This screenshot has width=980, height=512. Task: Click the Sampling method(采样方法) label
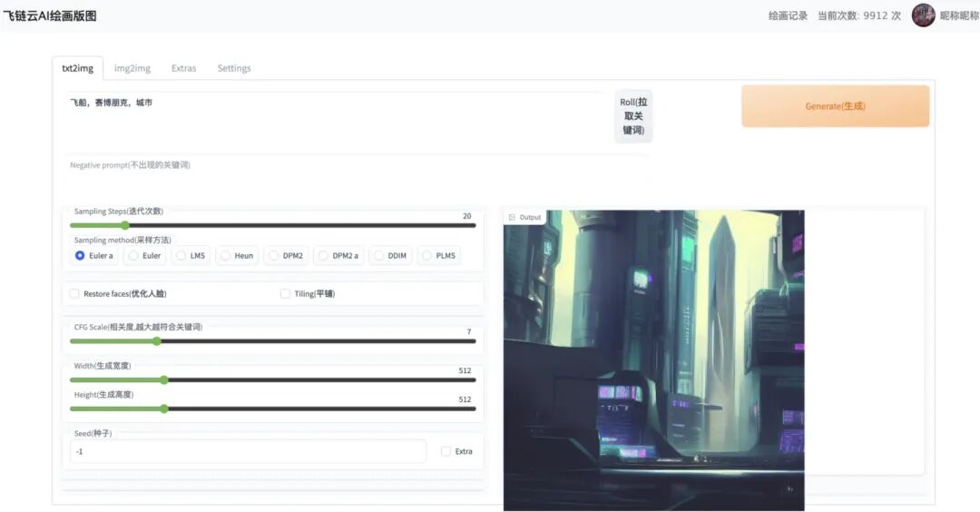pos(122,240)
